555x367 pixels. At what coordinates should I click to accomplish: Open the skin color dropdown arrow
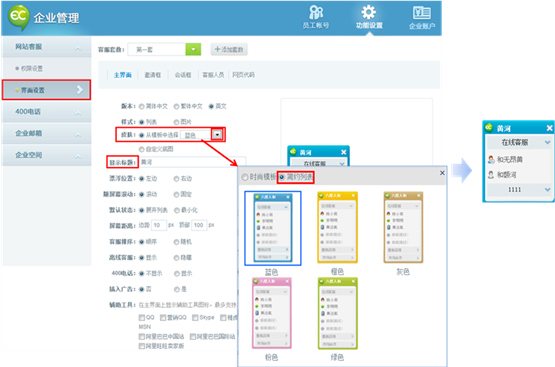[217, 134]
